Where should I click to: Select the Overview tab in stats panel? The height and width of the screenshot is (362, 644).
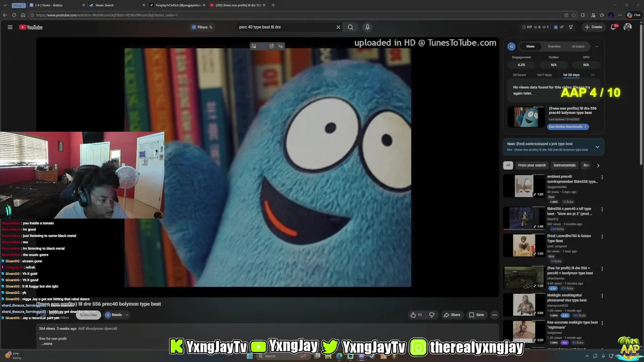554,46
